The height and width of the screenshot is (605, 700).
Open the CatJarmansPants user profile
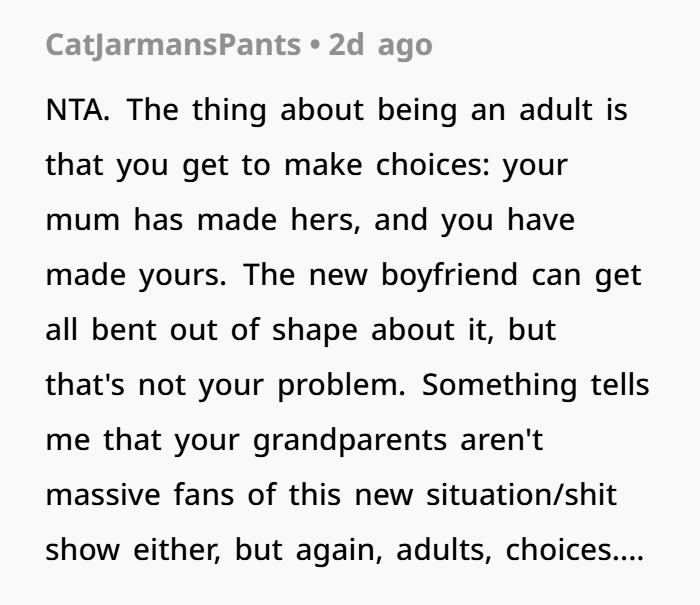(173, 46)
